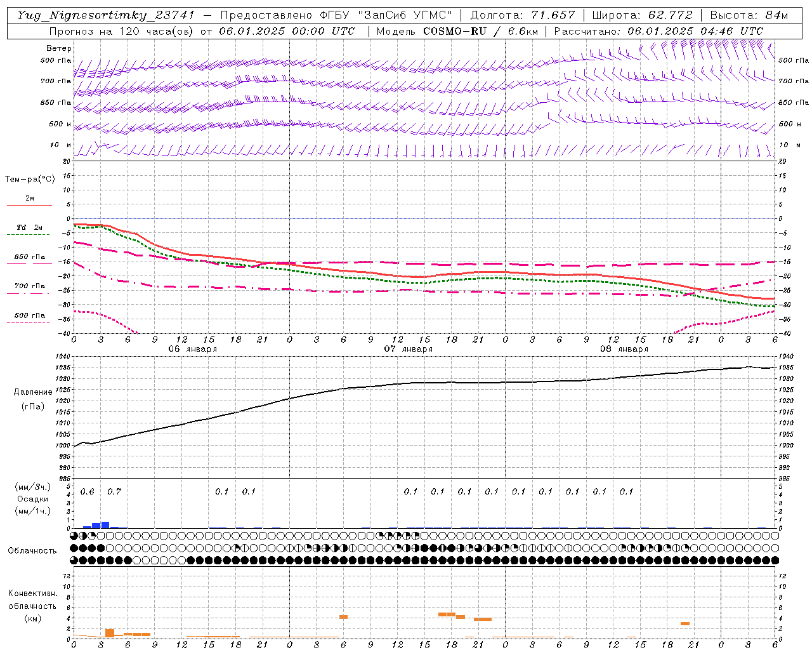The width and height of the screenshot is (812, 650).
Task: Click the 'Облачность' cloud cover label
Action: click(x=32, y=551)
